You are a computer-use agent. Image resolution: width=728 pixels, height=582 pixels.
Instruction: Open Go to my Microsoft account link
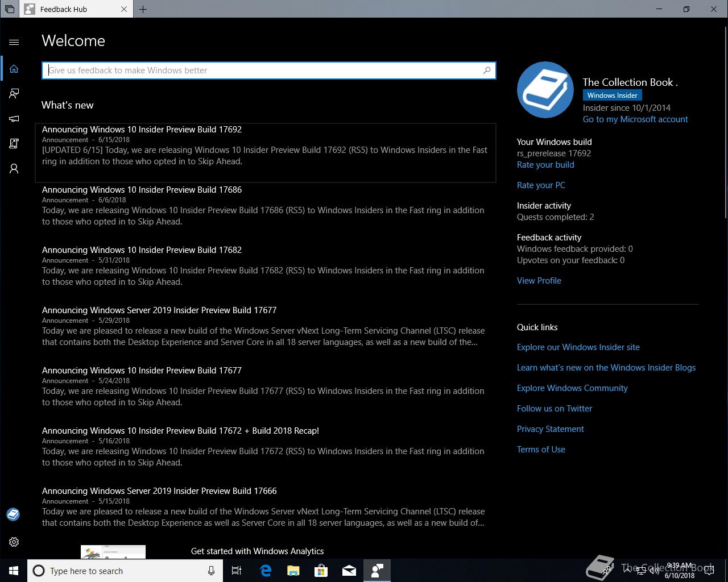(635, 119)
